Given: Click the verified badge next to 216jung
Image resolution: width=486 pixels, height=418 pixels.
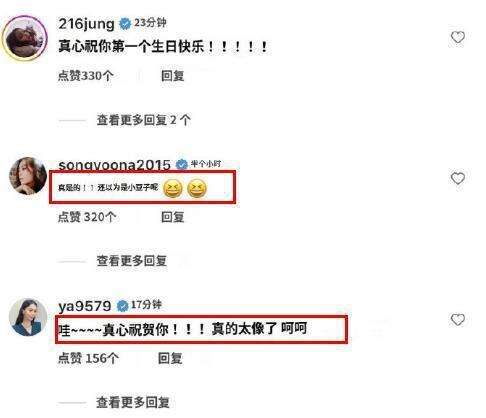Looking at the screenshot, I should [125, 24].
